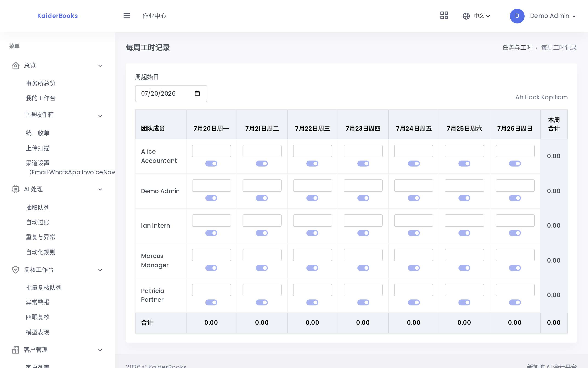588x368 pixels.
Task: Click the Ah Hock Kopitiam client label
Action: pyautogui.click(x=542, y=97)
